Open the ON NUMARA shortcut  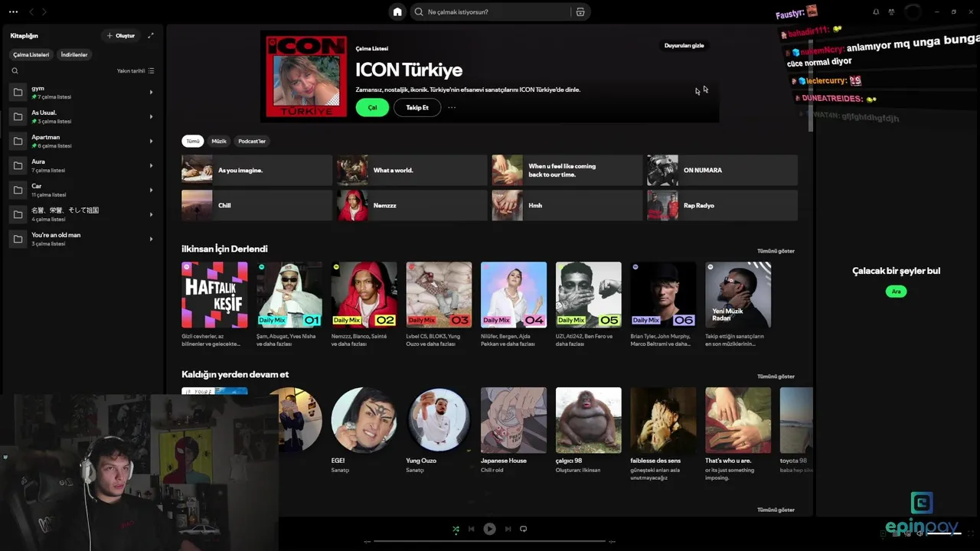[722, 170]
